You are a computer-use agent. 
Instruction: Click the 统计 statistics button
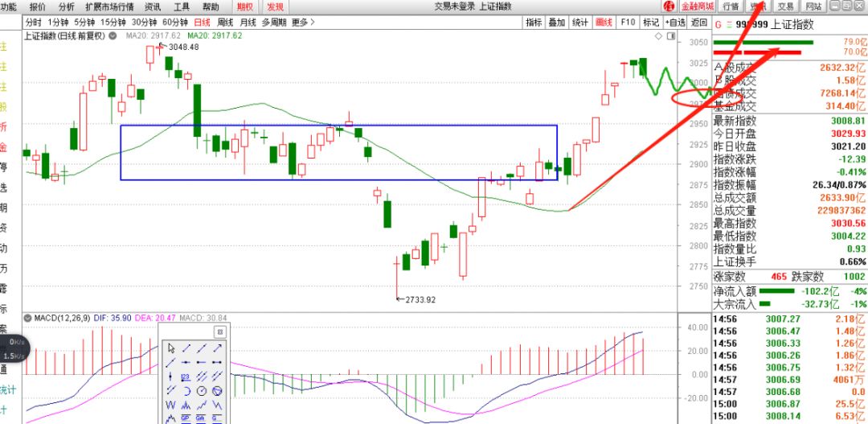[580, 23]
